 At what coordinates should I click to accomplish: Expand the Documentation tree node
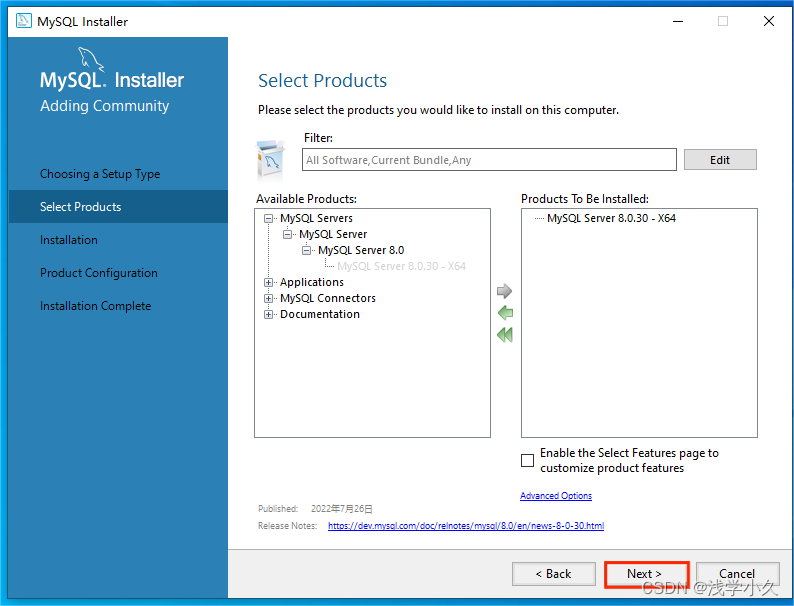click(268, 314)
